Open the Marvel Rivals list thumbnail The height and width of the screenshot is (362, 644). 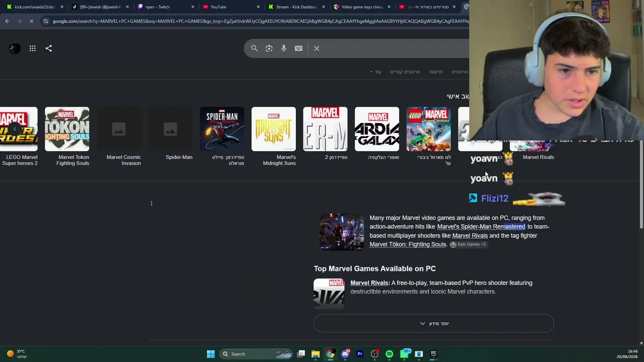point(329,293)
